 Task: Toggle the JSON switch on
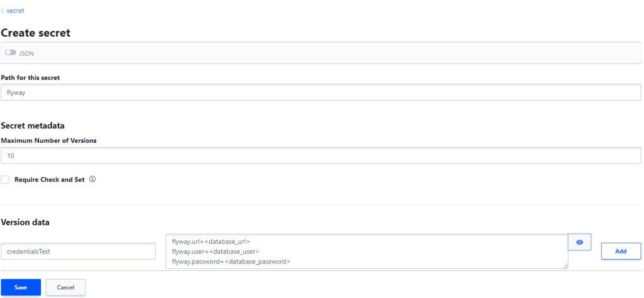(x=10, y=53)
